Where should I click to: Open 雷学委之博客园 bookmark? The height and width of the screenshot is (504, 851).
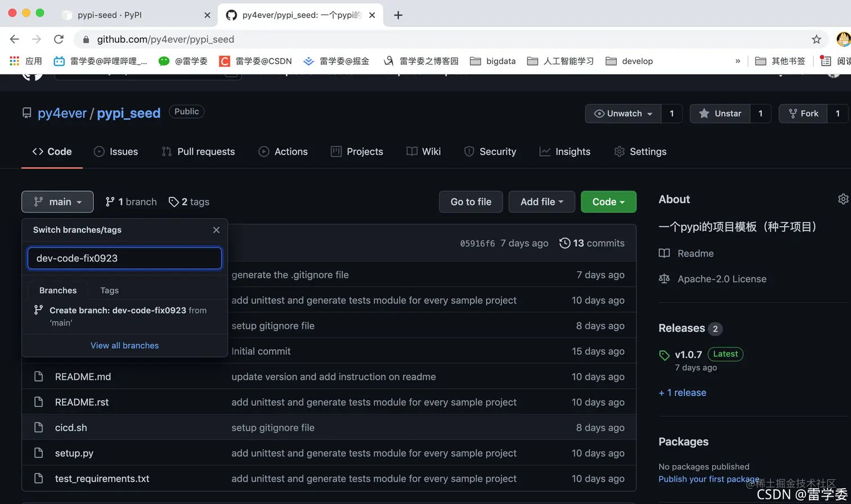coord(421,61)
